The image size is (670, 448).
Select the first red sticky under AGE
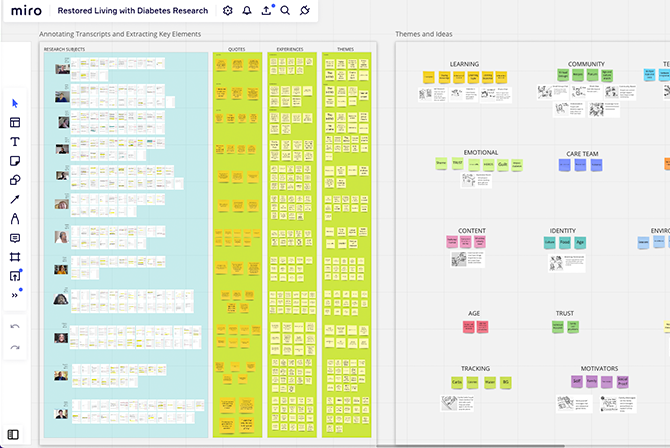point(468,327)
